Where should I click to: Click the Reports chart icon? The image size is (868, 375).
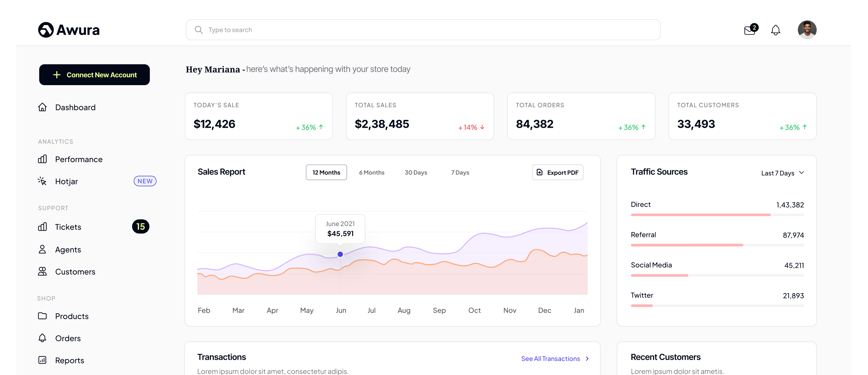43,360
